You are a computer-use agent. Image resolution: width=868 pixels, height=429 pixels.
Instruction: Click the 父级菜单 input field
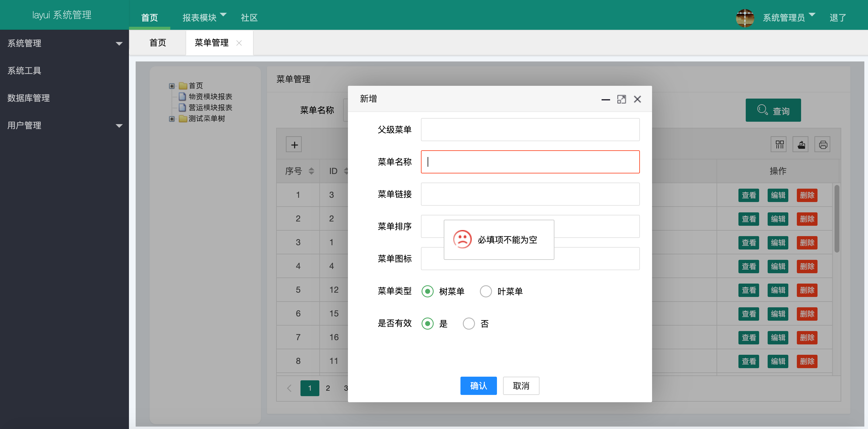530,129
